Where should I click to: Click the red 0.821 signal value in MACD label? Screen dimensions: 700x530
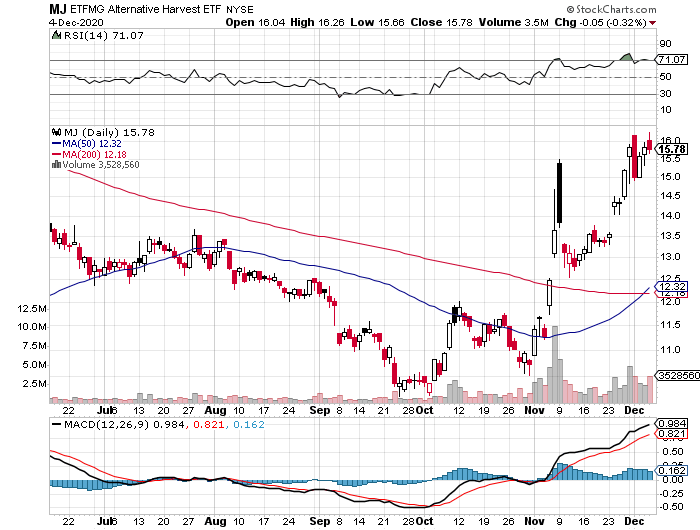click(x=208, y=425)
